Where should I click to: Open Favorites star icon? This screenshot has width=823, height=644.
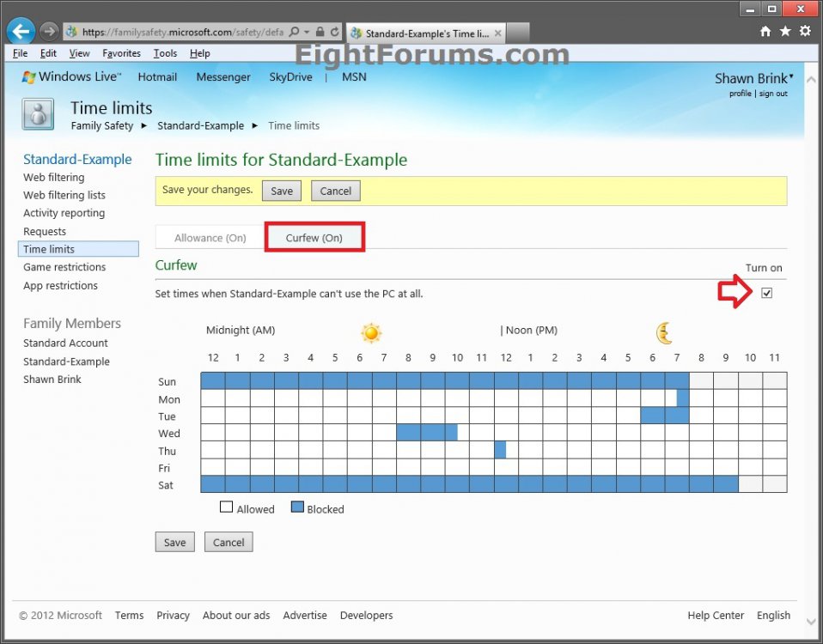[785, 32]
